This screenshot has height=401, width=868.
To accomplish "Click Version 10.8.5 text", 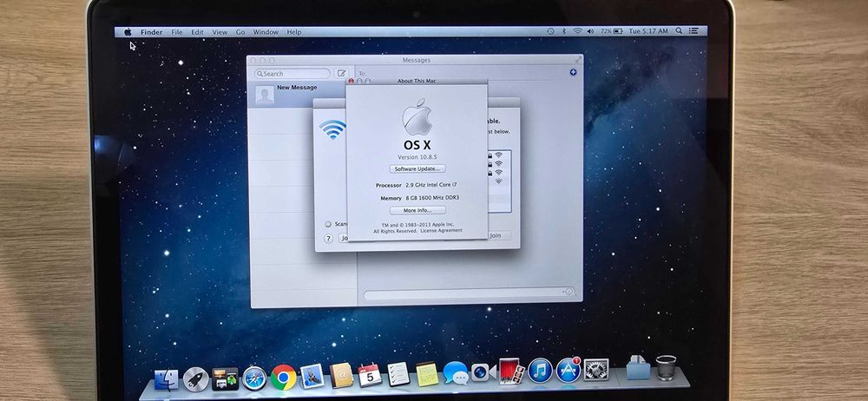I will [417, 157].
